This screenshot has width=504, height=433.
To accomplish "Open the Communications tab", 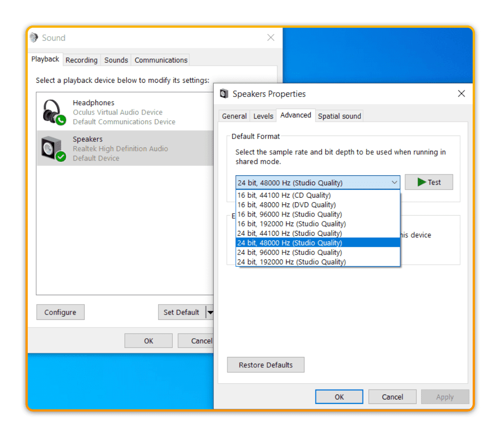I will point(161,60).
